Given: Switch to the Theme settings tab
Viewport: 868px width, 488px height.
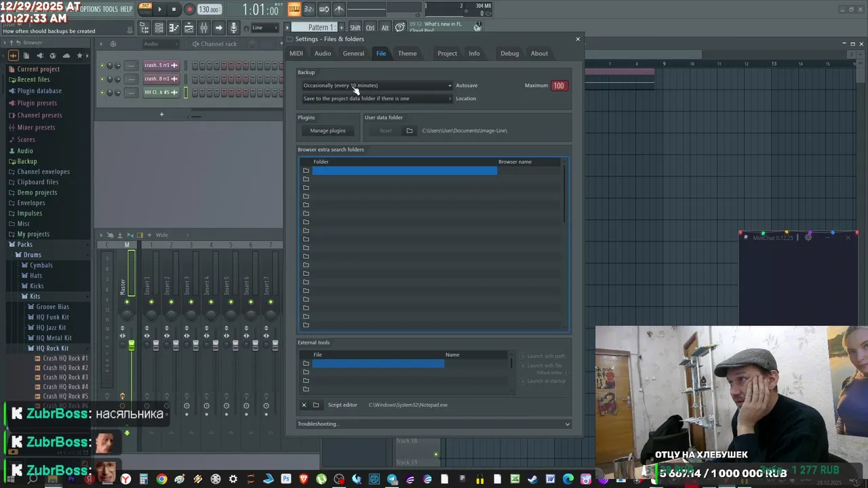Looking at the screenshot, I should pyautogui.click(x=408, y=54).
